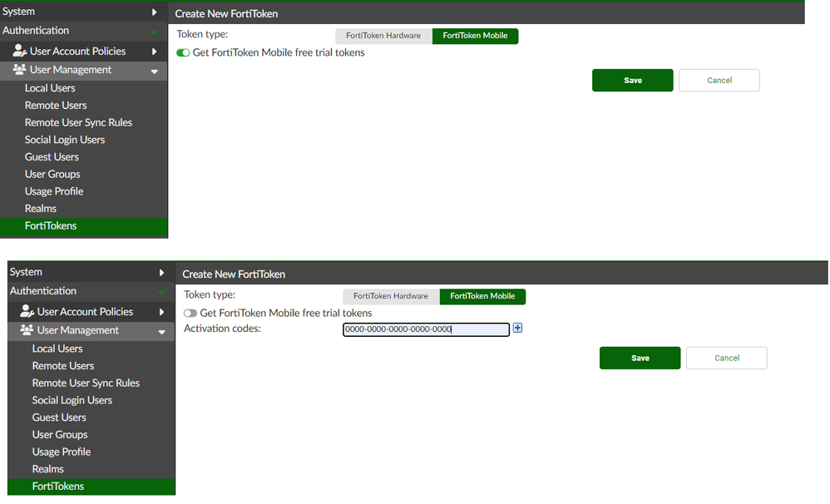Collapse Authentication arrow in top panel
This screenshot has width=830, height=504.
(154, 32)
